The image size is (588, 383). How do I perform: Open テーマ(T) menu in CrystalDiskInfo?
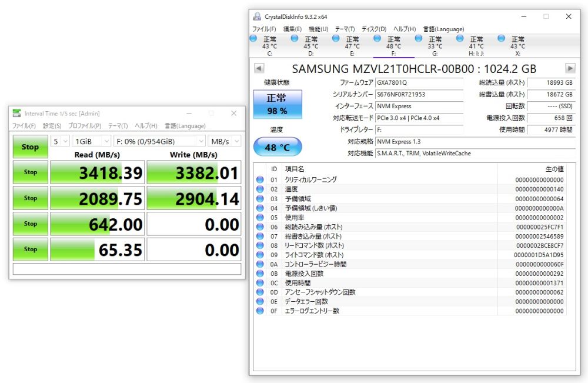[x=345, y=29]
